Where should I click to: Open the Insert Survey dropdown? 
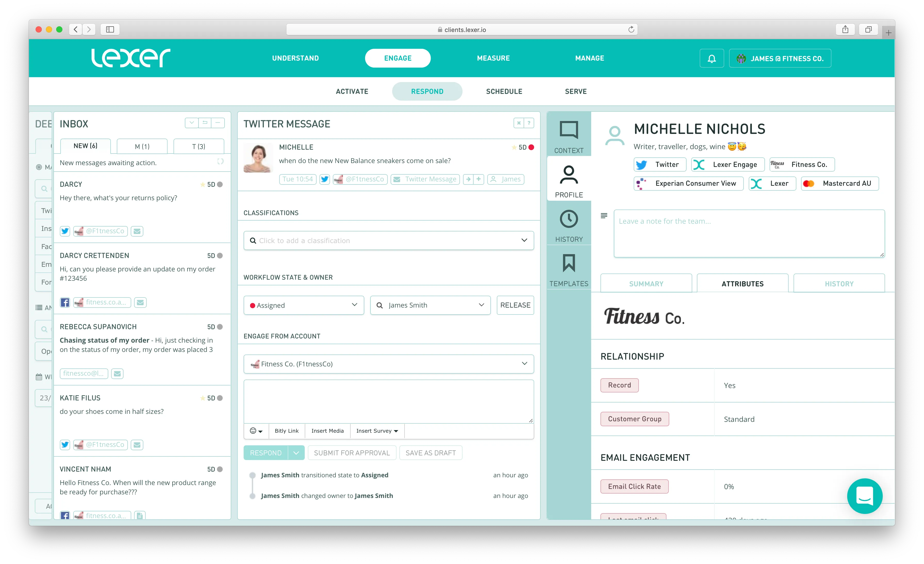[x=377, y=431]
